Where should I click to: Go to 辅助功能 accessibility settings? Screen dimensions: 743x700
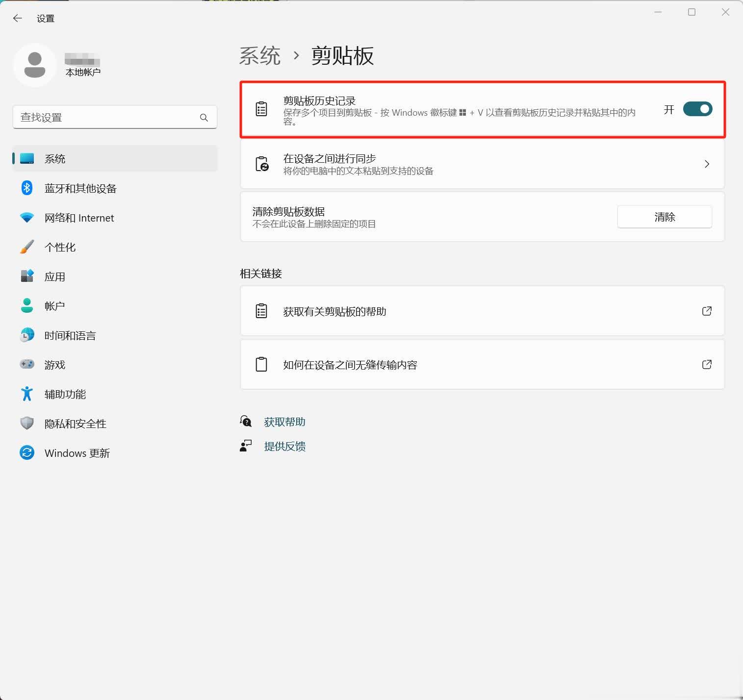click(65, 395)
